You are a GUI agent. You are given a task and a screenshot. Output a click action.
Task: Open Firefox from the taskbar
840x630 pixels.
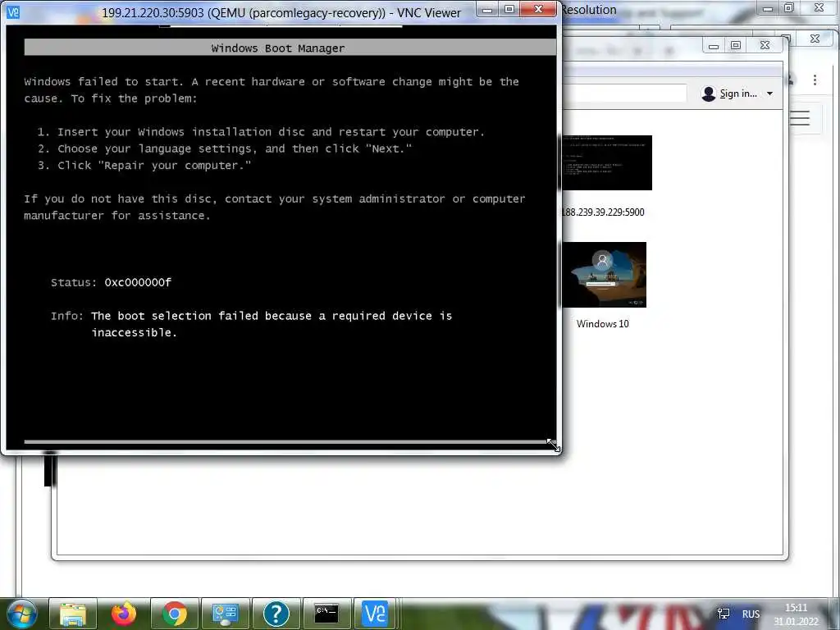pyautogui.click(x=124, y=614)
